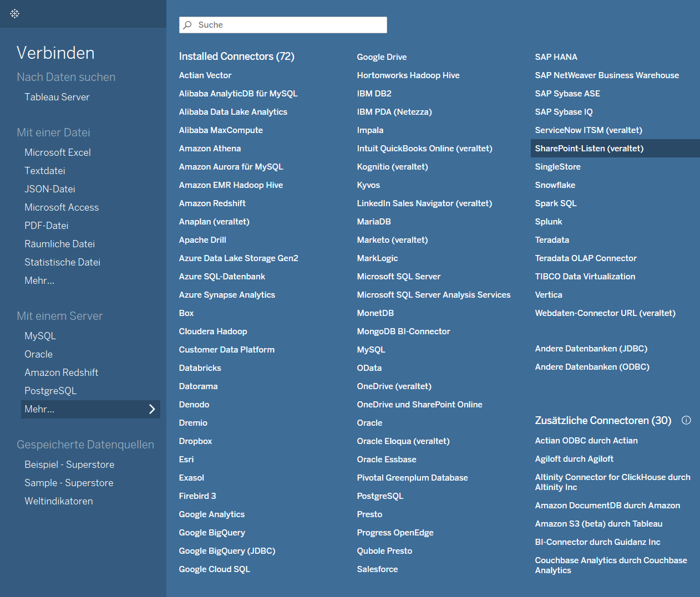Select OneDrive und SharePoint Online

coord(420,405)
